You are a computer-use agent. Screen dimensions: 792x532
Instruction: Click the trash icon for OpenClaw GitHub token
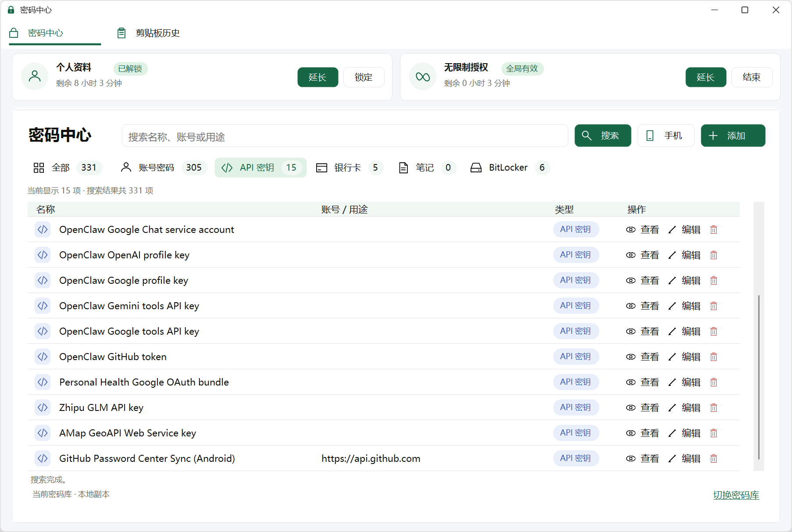tap(714, 357)
